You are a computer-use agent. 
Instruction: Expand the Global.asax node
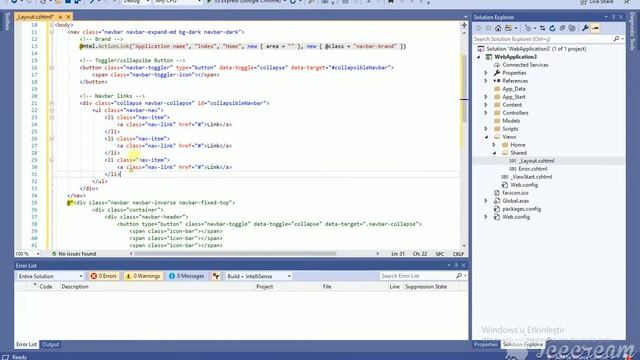(486, 201)
